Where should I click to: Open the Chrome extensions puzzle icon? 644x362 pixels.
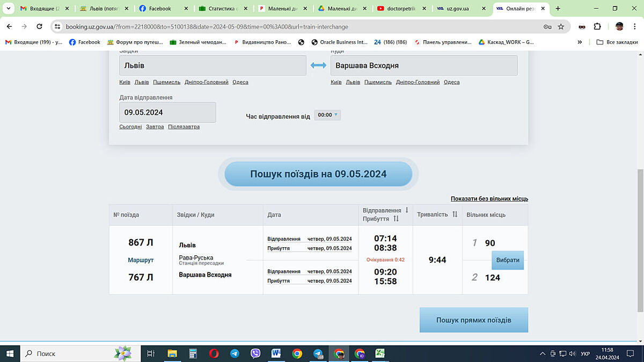click(597, 26)
